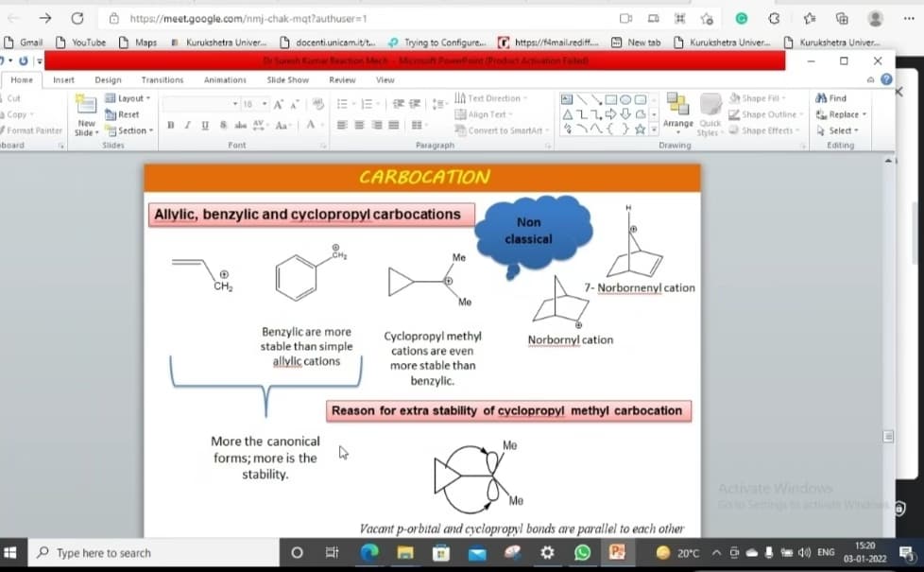Apply italic formatting
The height and width of the screenshot is (572, 924).
pyautogui.click(x=187, y=124)
